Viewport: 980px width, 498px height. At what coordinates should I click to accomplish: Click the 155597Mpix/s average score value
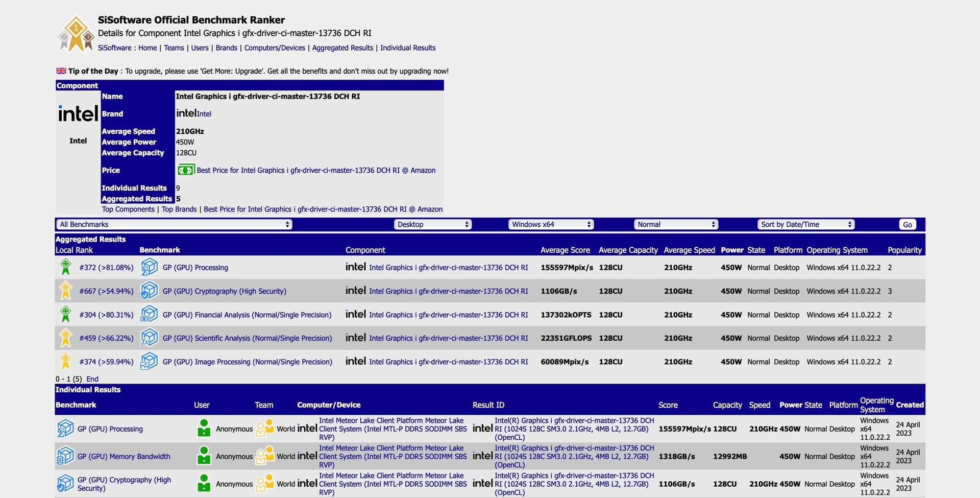coord(567,268)
